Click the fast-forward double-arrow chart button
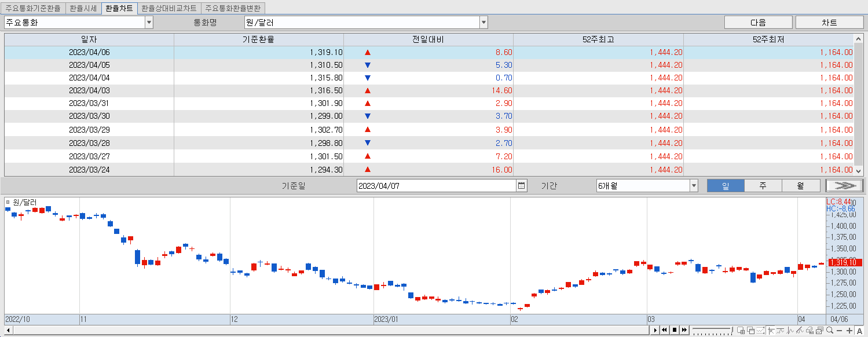Screen dimensions: 868x337 point(684,330)
